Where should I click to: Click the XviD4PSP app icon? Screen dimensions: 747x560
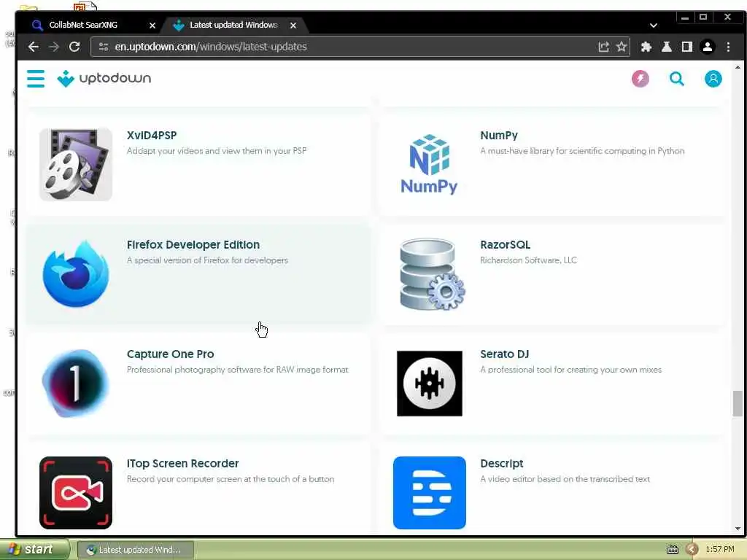coord(76,164)
